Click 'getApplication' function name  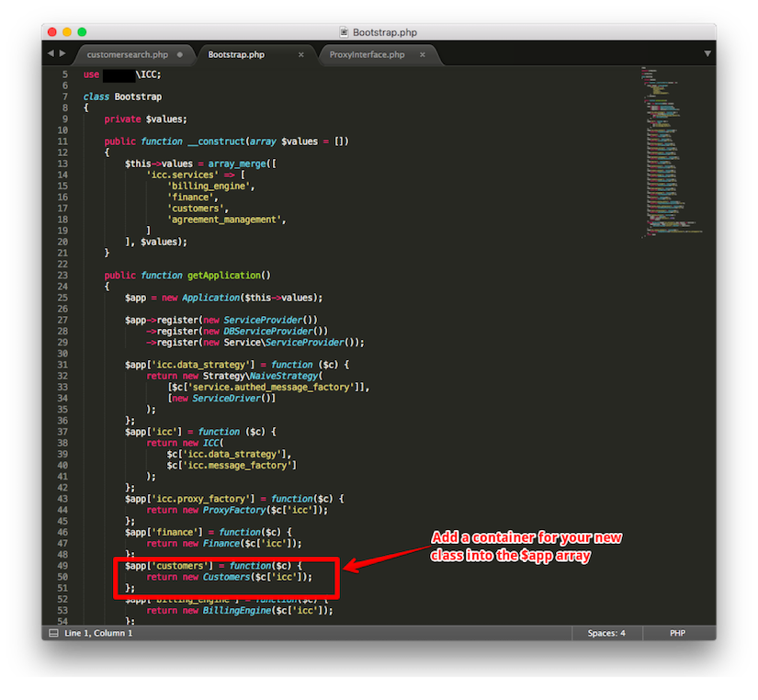pos(224,276)
